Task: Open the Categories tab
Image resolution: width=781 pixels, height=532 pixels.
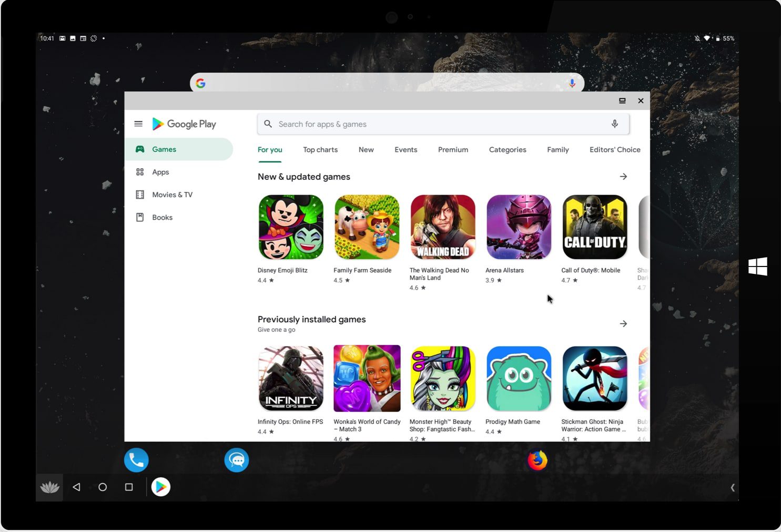Action: pyautogui.click(x=507, y=150)
